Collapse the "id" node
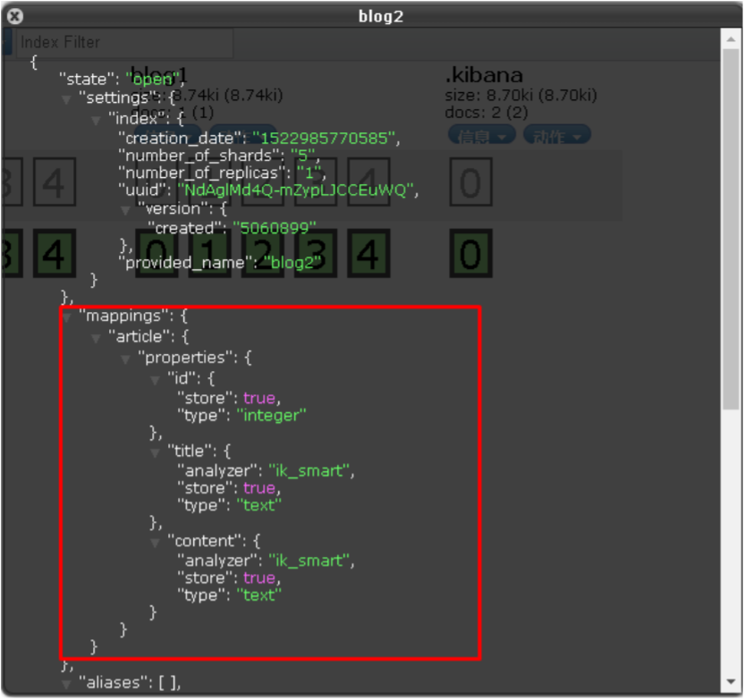 (155, 380)
